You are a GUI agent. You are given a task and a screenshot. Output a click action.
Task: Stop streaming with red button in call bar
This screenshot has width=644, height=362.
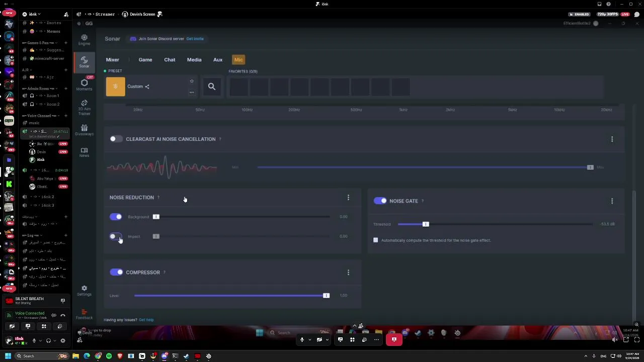coord(394,339)
